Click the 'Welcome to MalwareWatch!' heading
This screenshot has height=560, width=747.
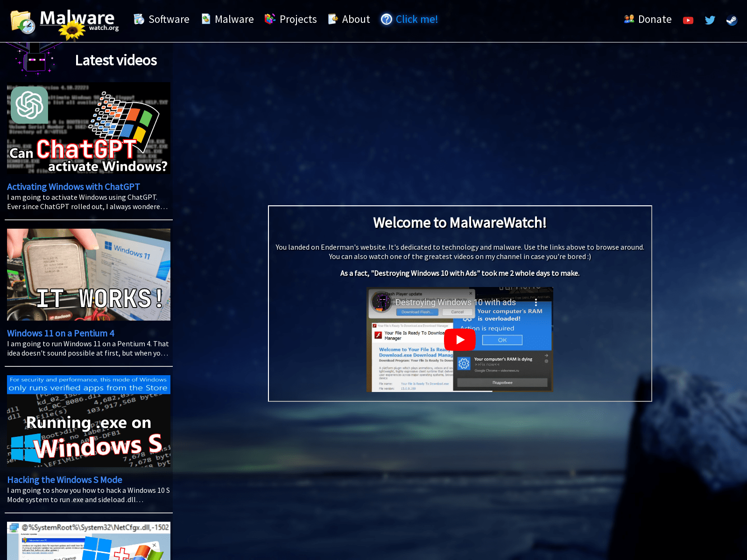point(460,223)
